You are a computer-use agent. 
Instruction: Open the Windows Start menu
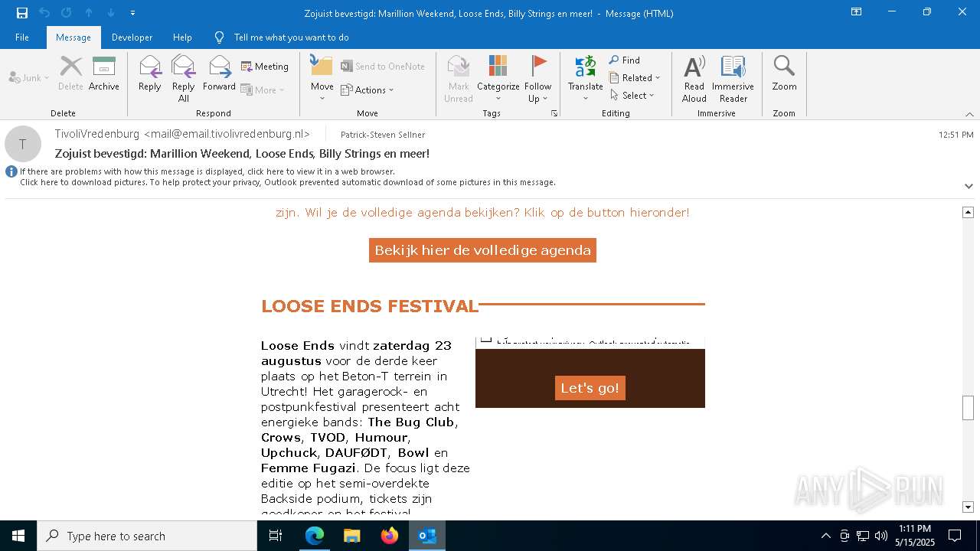point(18,536)
